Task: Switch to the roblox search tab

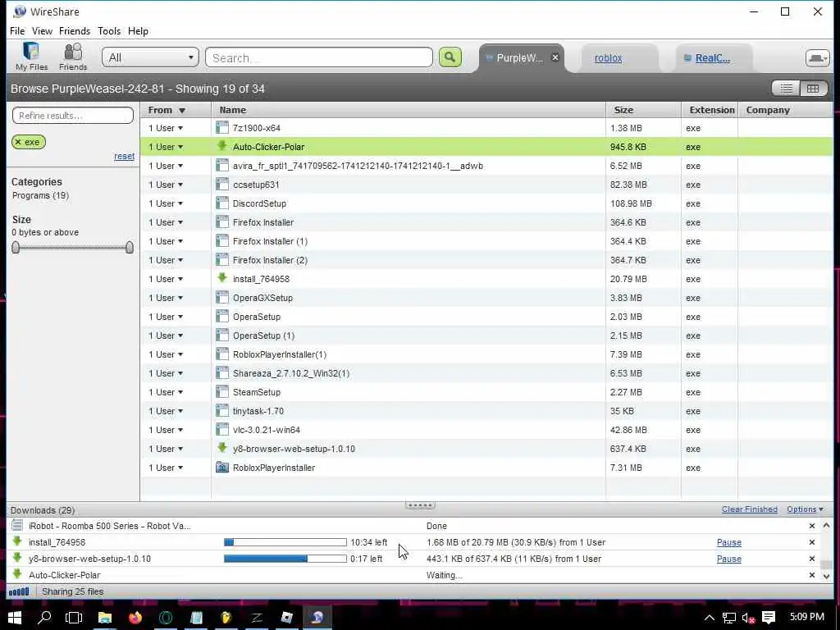Action: click(x=608, y=58)
